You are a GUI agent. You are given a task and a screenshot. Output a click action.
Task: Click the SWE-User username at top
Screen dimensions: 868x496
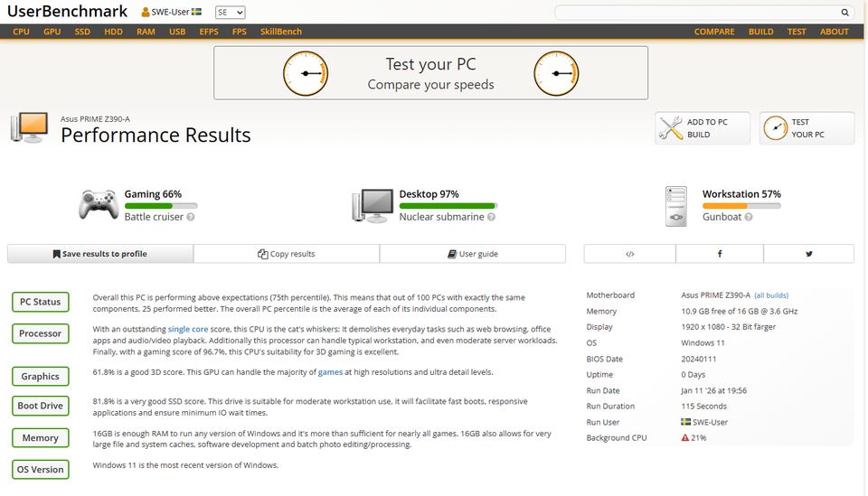pos(171,12)
